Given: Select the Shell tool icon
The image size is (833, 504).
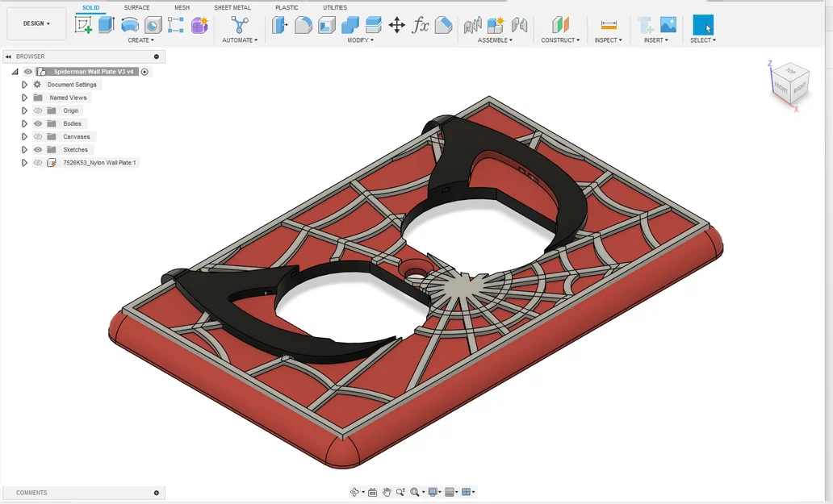Looking at the screenshot, I should click(x=326, y=24).
